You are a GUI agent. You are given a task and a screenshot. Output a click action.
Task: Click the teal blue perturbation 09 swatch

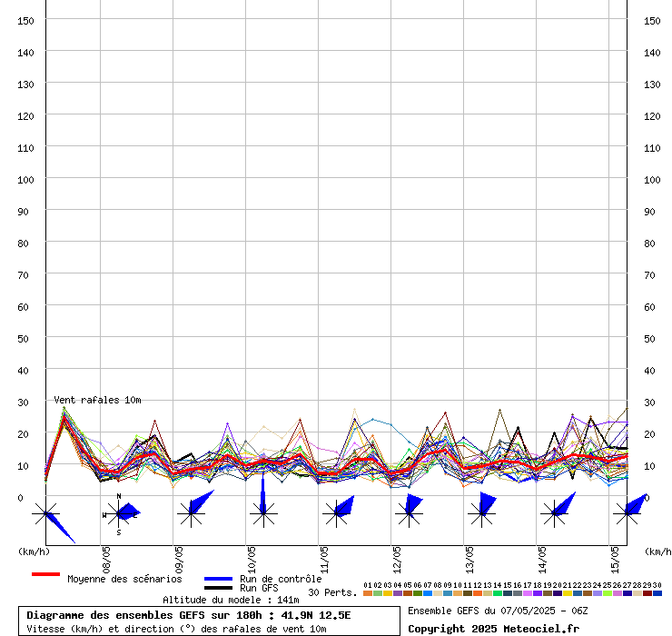pos(448,593)
